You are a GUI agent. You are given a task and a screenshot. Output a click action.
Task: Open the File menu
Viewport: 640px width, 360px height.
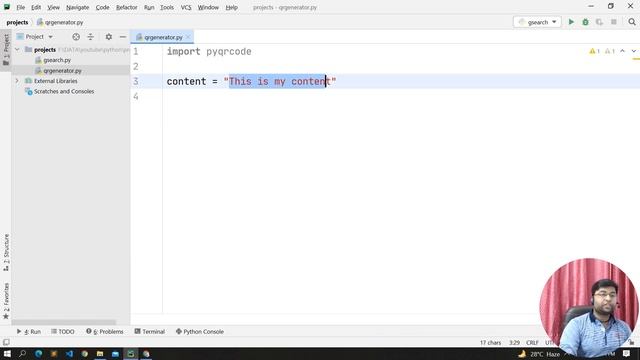[x=20, y=7]
